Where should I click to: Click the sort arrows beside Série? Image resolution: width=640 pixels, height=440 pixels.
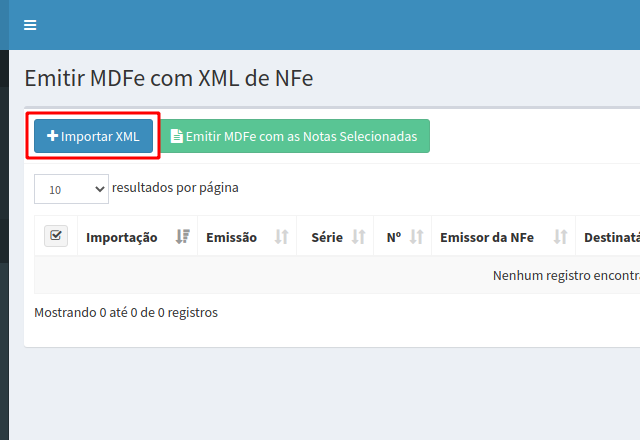[358, 237]
